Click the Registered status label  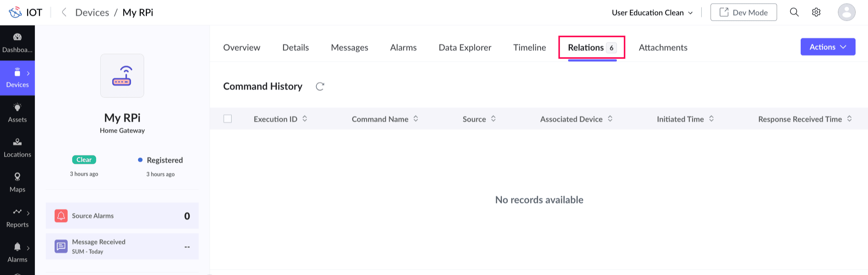(x=164, y=160)
